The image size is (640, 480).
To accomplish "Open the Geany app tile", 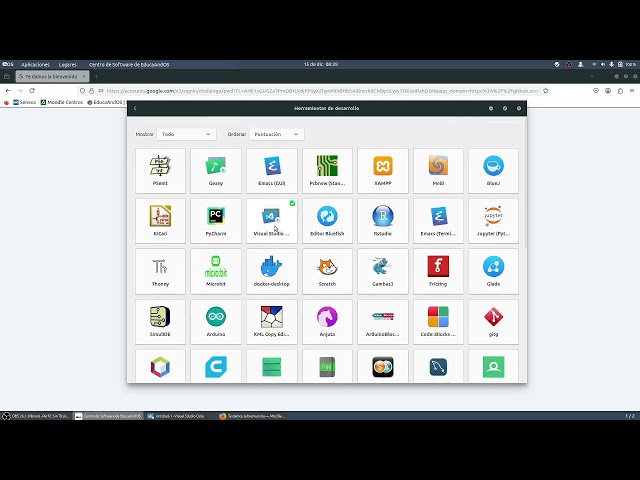I will tap(216, 171).
